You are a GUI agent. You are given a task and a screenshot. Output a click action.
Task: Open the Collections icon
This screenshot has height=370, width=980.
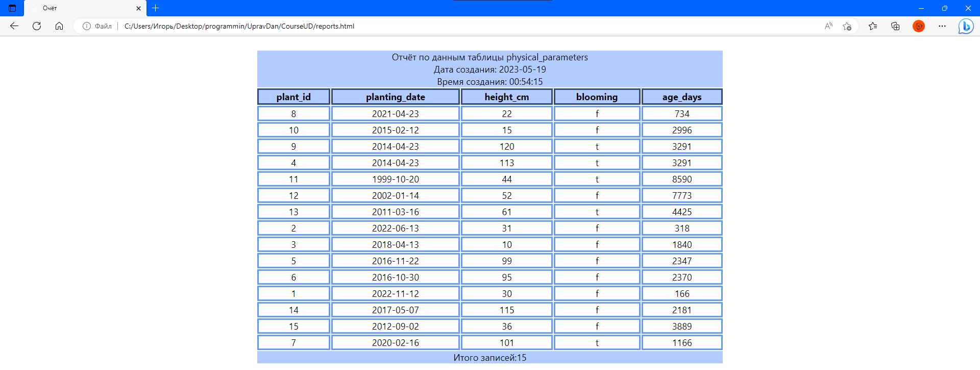point(895,26)
